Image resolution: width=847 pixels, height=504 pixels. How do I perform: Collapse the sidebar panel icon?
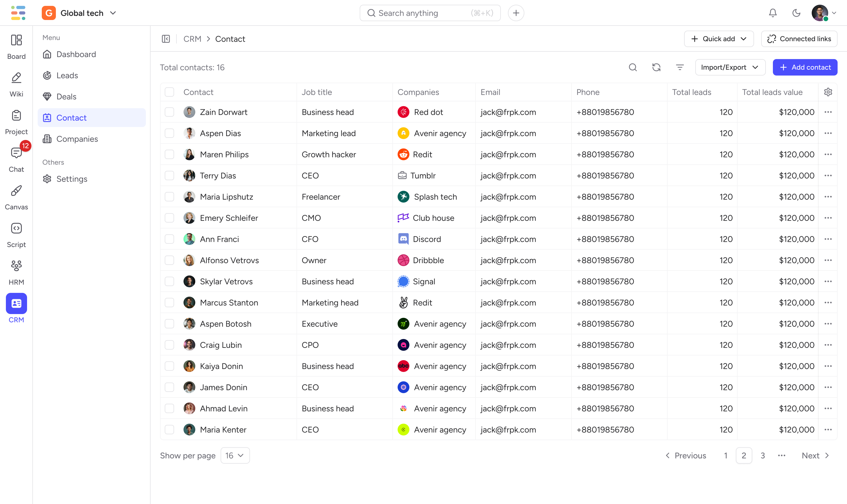tap(166, 39)
